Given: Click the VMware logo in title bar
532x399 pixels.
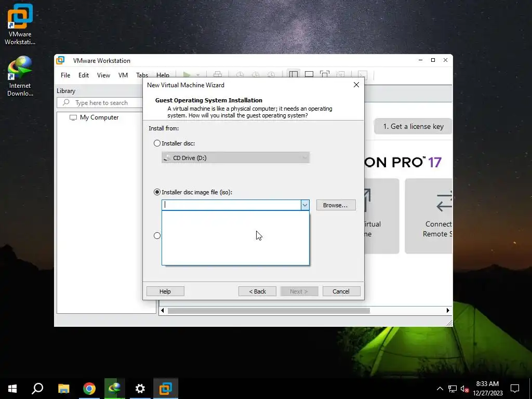Looking at the screenshot, I should point(60,60).
